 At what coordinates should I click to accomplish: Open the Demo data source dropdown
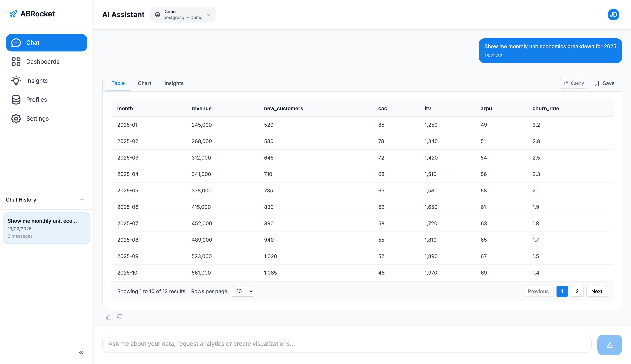pyautogui.click(x=183, y=14)
